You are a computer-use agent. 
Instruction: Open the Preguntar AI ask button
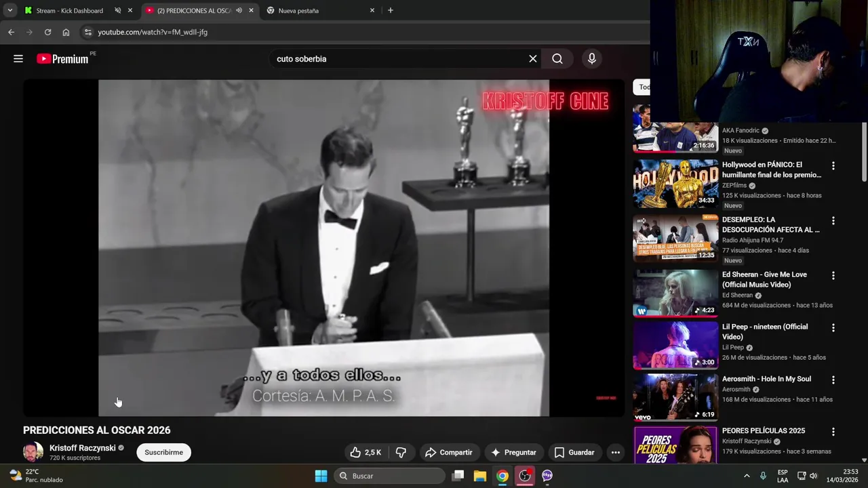pos(513,452)
